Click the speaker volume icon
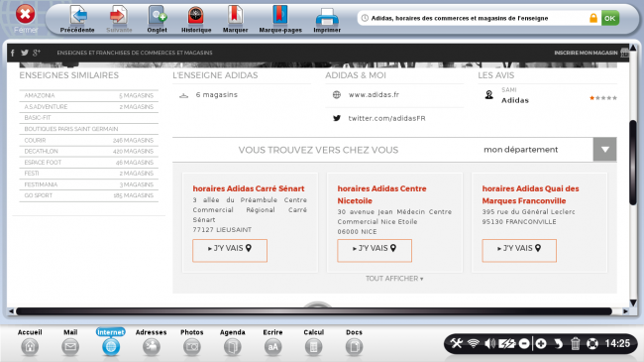The width and height of the screenshot is (644, 362). pyautogui.click(x=489, y=343)
